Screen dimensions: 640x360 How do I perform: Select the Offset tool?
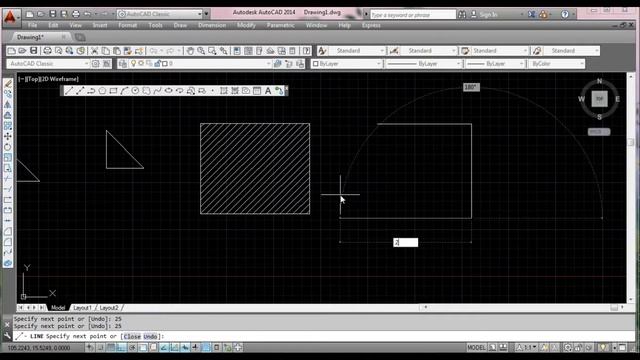coord(8,115)
